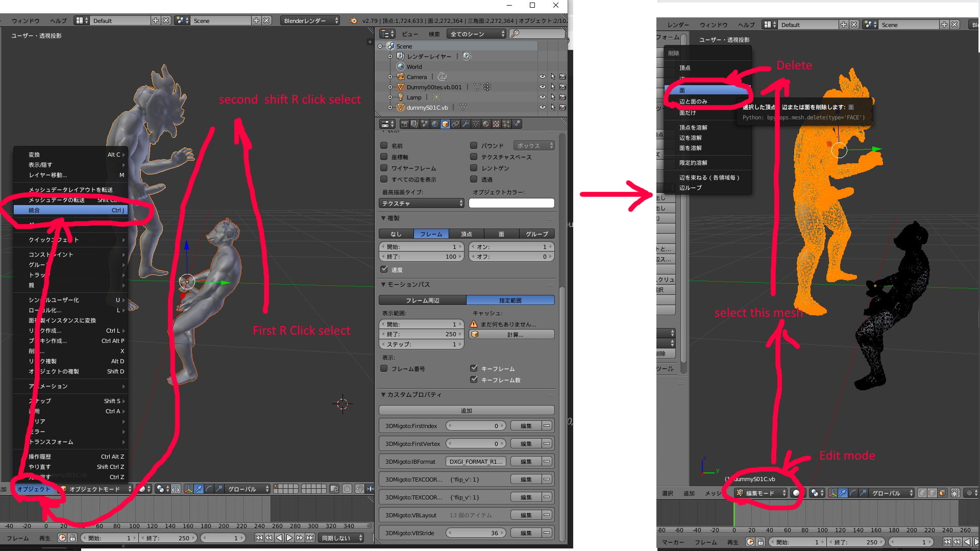Open the 全てのシーン outliner filter dropdown

pyautogui.click(x=477, y=34)
